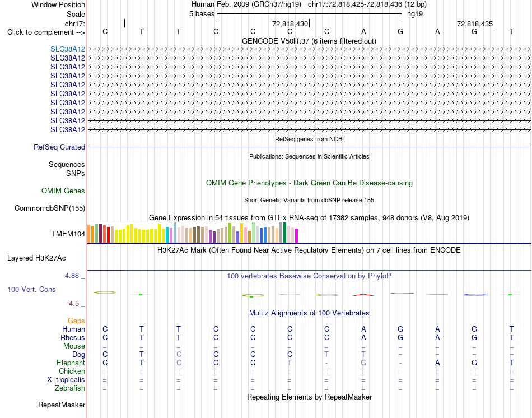
Task: Click the -4.5 lower conservation scale value
Action: point(73,304)
